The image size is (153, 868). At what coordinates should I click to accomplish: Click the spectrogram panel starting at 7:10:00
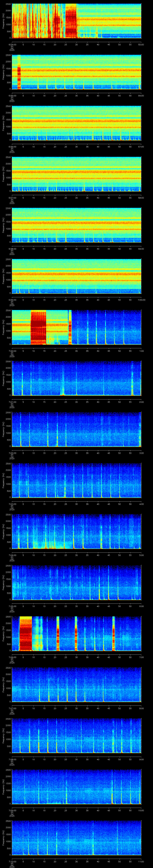[76, 838]
